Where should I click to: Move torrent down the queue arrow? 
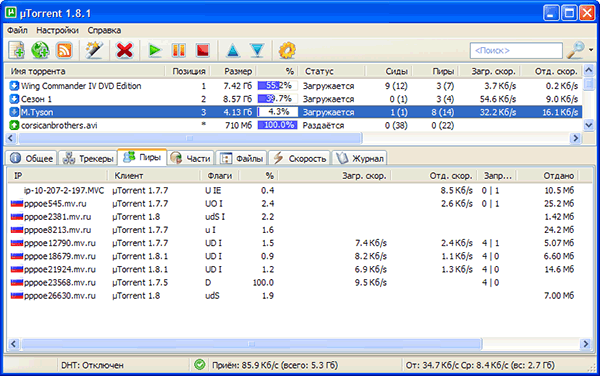coord(257,50)
